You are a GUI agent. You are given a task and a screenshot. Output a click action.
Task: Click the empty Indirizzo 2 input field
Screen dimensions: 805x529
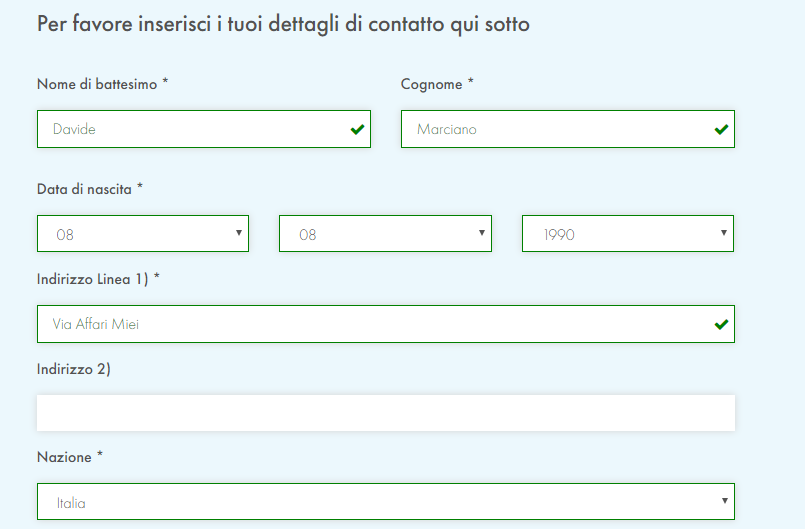[386, 413]
